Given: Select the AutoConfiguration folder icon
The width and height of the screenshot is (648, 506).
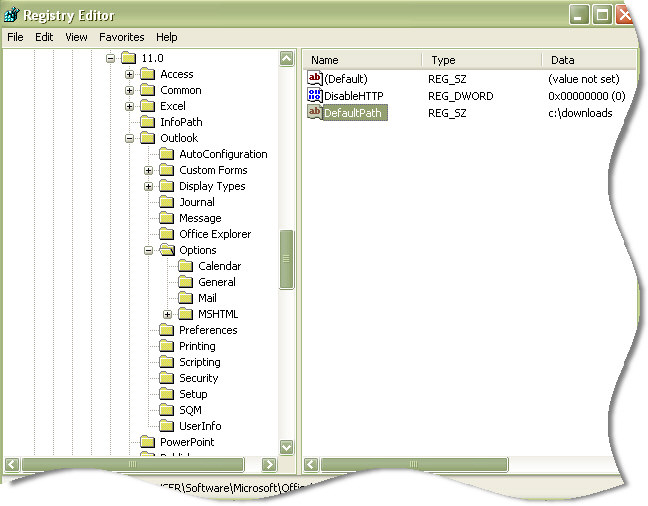Looking at the screenshot, I should 167,154.
